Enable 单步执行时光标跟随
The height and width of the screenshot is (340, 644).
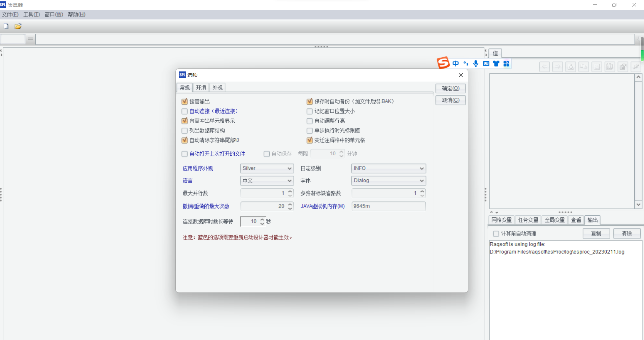310,130
